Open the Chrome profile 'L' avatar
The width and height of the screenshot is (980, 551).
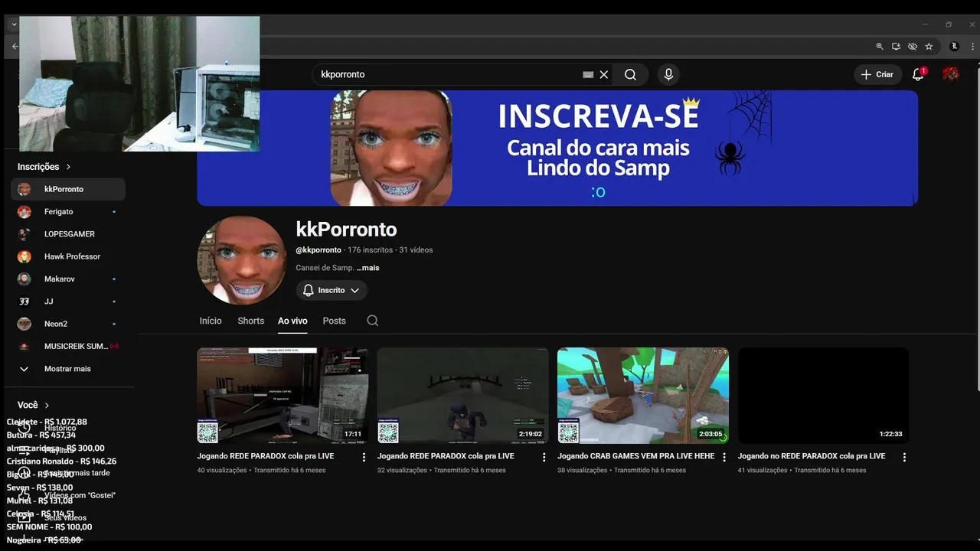pyautogui.click(x=954, y=47)
